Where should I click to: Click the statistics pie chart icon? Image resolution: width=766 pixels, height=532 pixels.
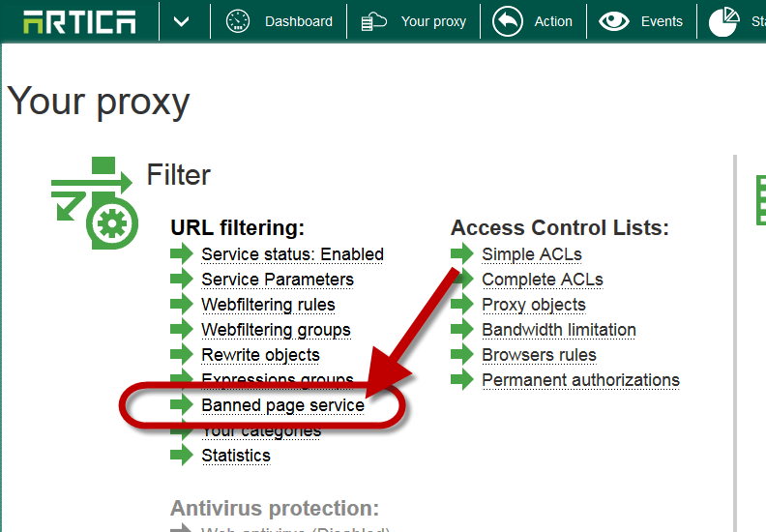(724, 21)
